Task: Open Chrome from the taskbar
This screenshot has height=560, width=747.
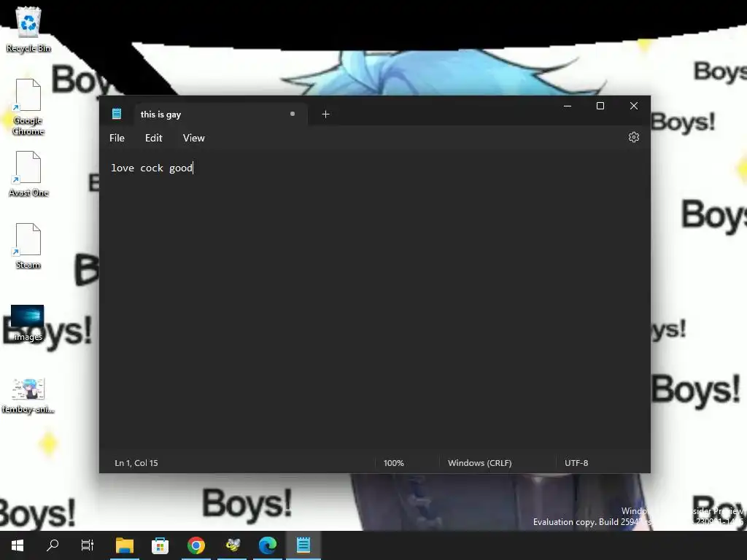Action: pyautogui.click(x=196, y=545)
